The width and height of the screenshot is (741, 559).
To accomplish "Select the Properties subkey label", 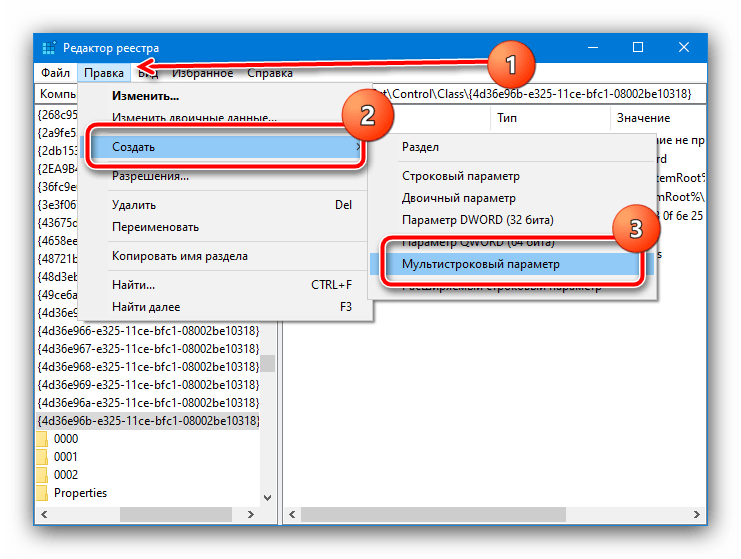I will (81, 493).
